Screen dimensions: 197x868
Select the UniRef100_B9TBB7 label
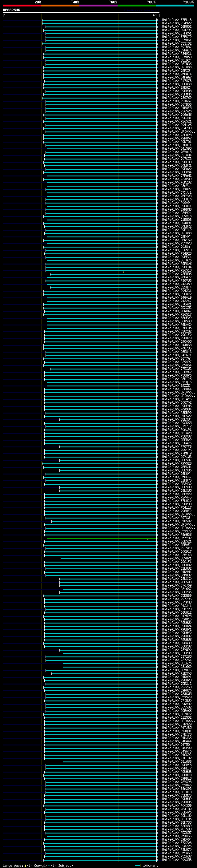177,47
